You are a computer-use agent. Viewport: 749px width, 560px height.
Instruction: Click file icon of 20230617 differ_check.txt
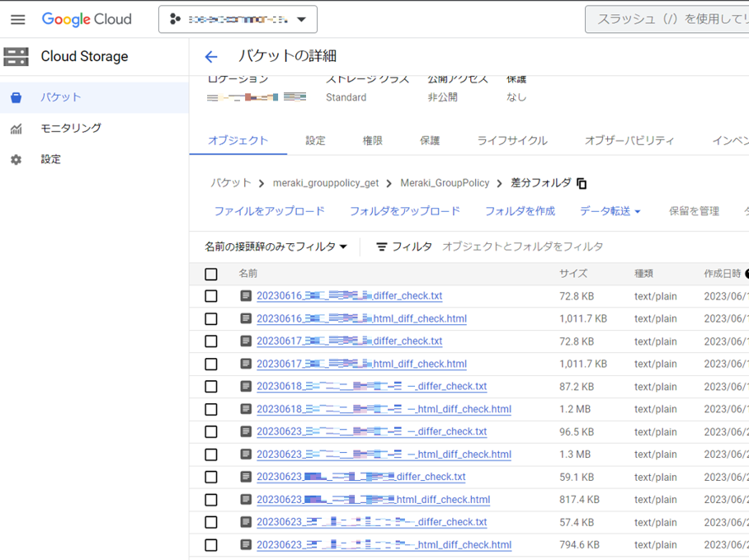[x=246, y=341]
